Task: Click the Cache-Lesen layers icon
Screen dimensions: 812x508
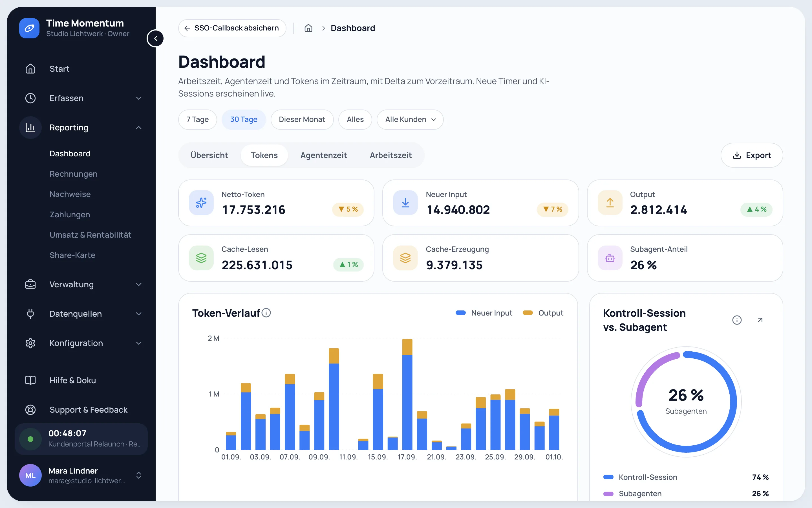Action: [201, 258]
